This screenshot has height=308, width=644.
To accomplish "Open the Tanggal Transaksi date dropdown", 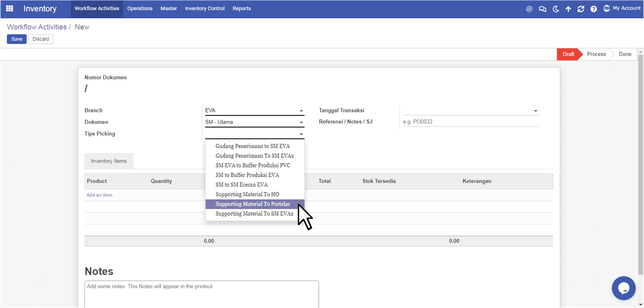I will click(470, 111).
